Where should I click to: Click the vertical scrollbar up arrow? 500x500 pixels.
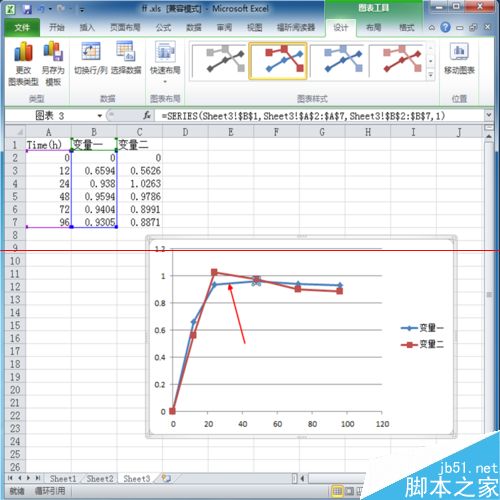tap(489, 136)
